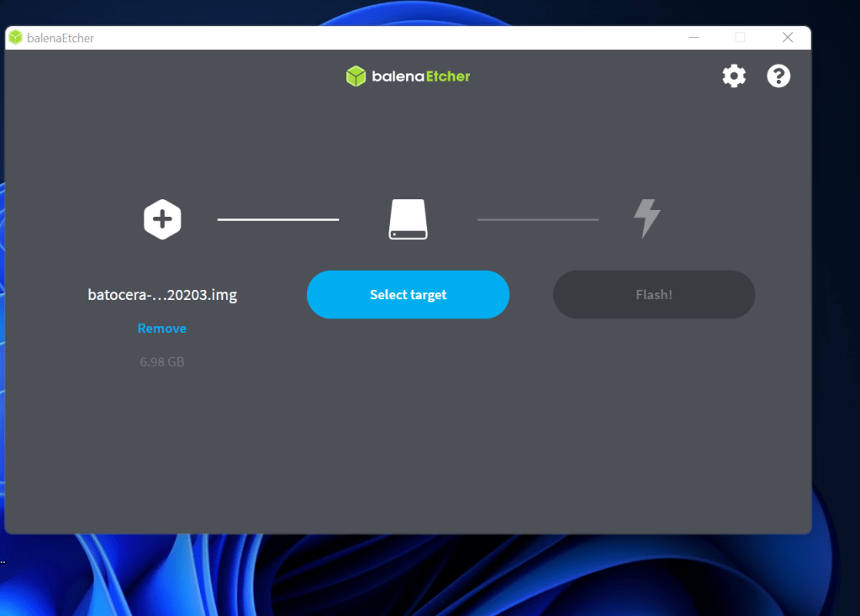
Task: Close the balenaEtcher window
Action: 788,38
